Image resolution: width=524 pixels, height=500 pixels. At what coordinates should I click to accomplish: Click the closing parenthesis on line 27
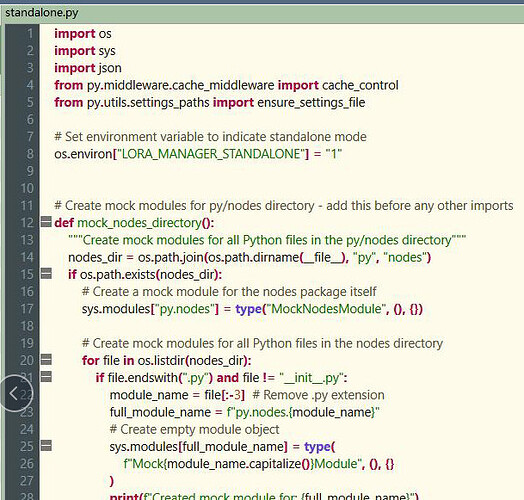click(112, 481)
